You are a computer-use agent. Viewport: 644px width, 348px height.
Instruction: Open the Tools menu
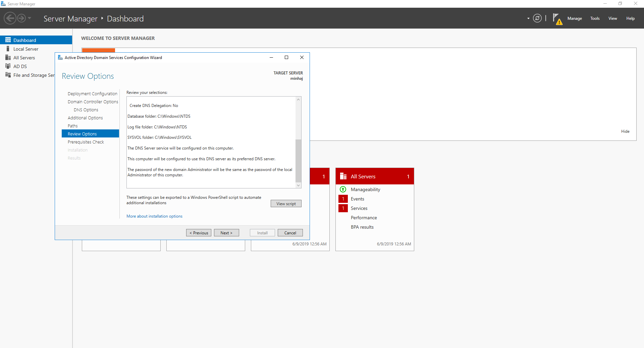coord(595,18)
